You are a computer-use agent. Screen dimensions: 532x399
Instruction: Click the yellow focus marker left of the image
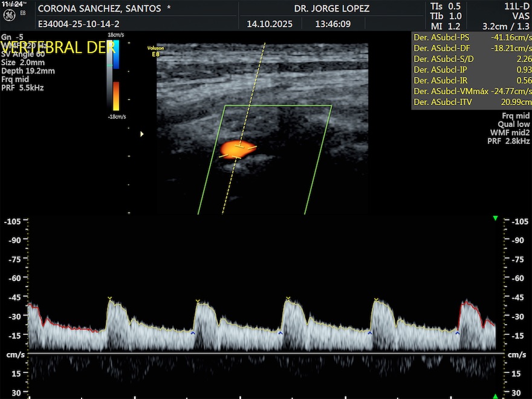[x=142, y=134]
